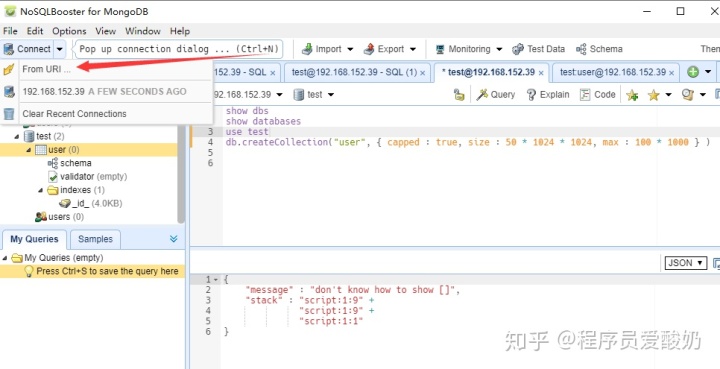Click the Connect toolbar button
Screen dimensions: 720x369
(27, 49)
